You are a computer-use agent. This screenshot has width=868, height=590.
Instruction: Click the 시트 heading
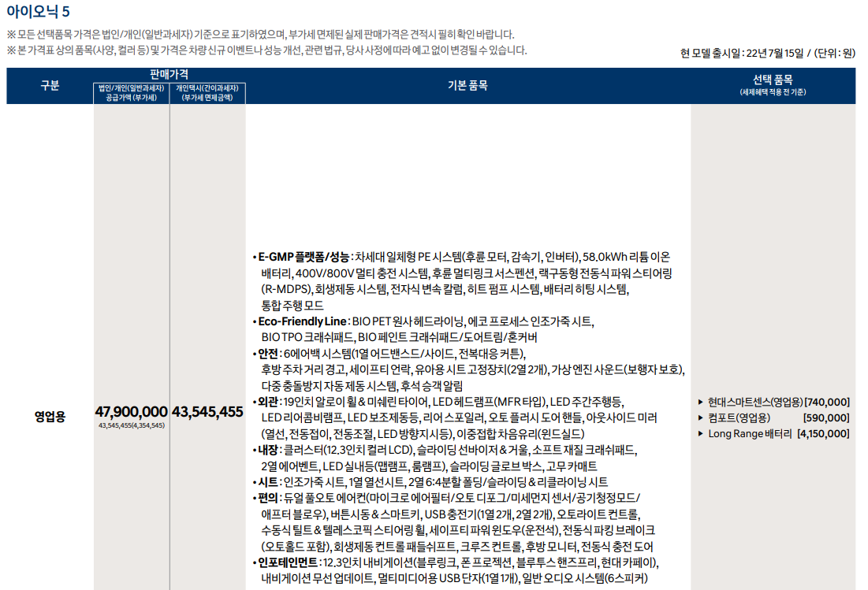pos(268,482)
